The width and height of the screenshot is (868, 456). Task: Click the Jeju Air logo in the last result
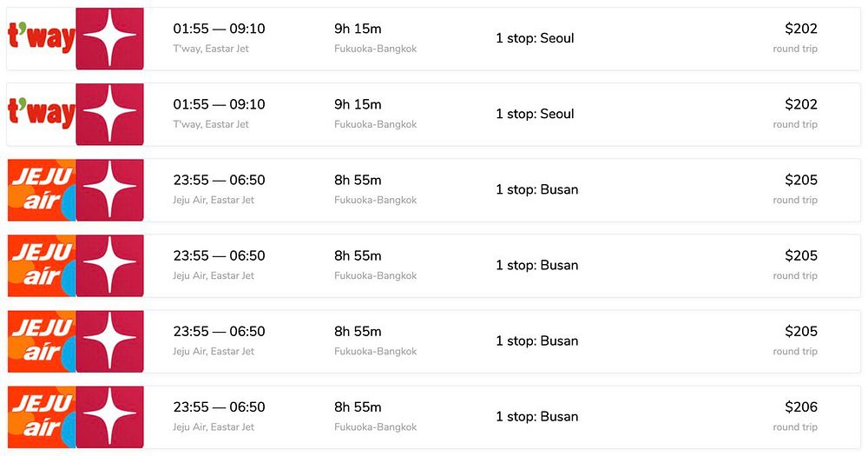pos(41,416)
